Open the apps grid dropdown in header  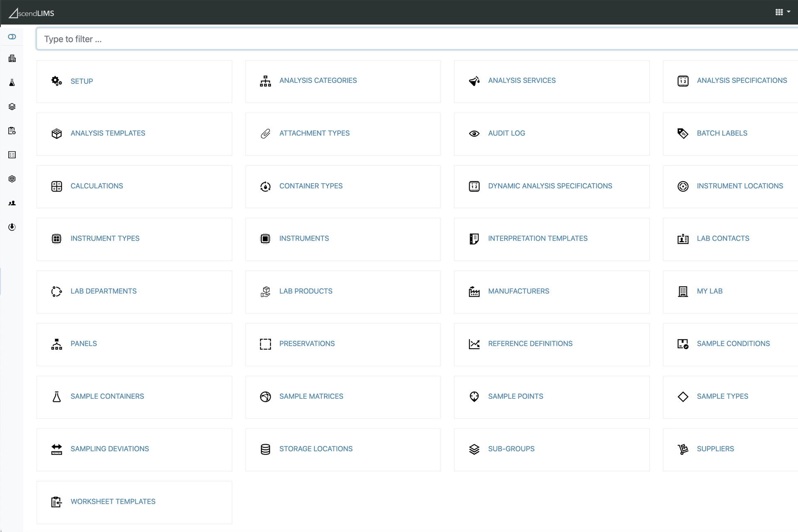coord(782,12)
